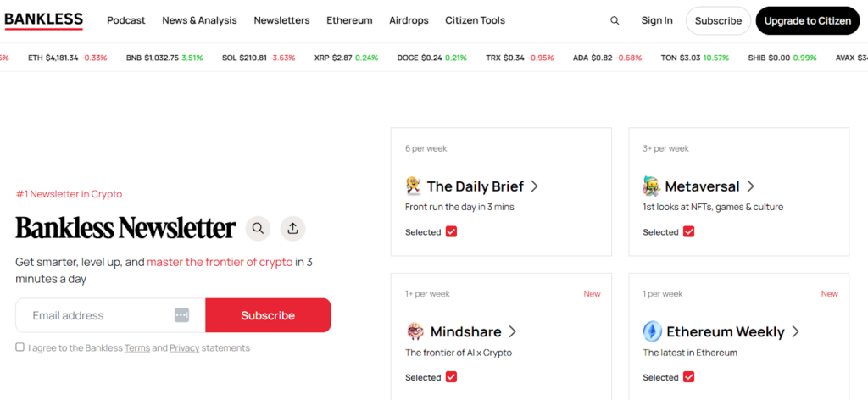Click the Ethereum Weekly logo icon
This screenshot has height=400, width=868.
pyautogui.click(x=652, y=331)
